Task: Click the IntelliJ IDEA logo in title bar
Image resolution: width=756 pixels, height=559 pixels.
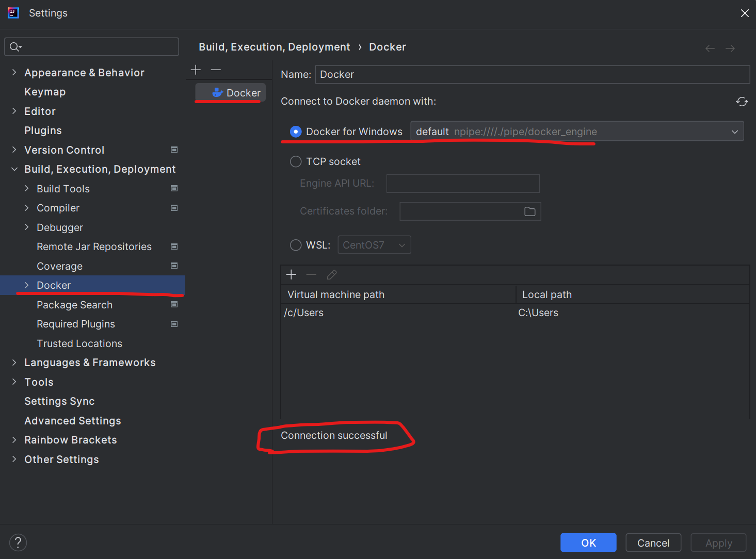Action: 13,13
